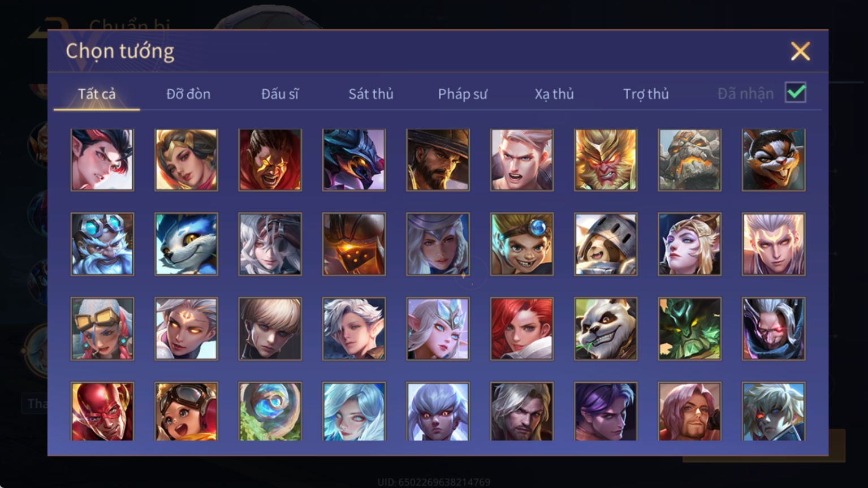Screen dimensions: 868x488
Task: Uncheck the Đã nhận checkbox
Action: (x=795, y=92)
